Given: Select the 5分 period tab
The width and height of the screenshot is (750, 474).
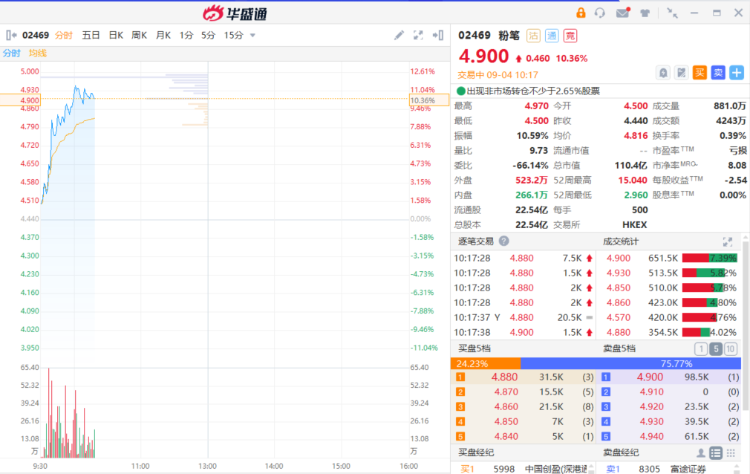Looking at the screenshot, I should 208,35.
